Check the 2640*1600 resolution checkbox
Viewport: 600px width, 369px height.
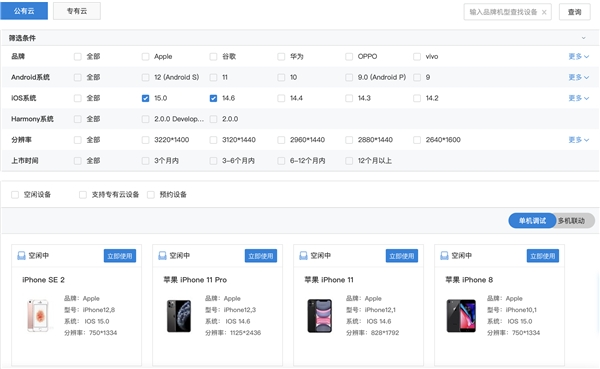click(417, 140)
